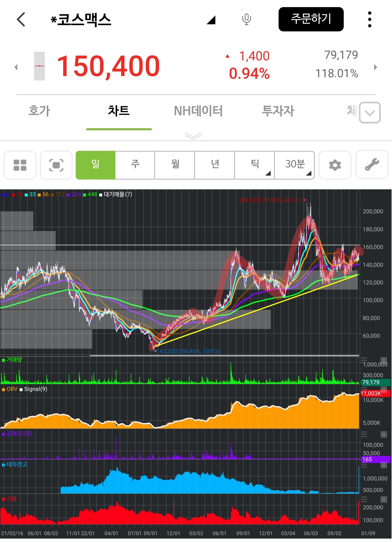Tap the 주문하기 order button
Viewport: 392px width, 542px height.
click(x=311, y=19)
